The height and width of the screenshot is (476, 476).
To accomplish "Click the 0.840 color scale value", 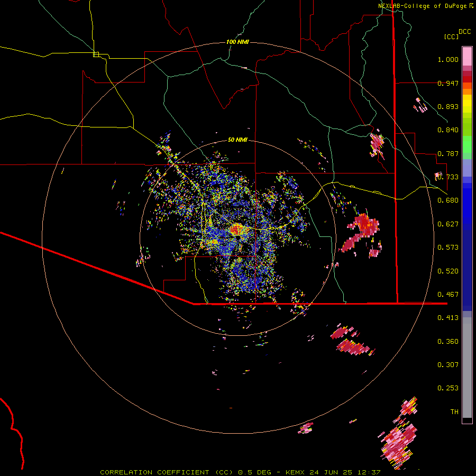I will pos(448,130).
